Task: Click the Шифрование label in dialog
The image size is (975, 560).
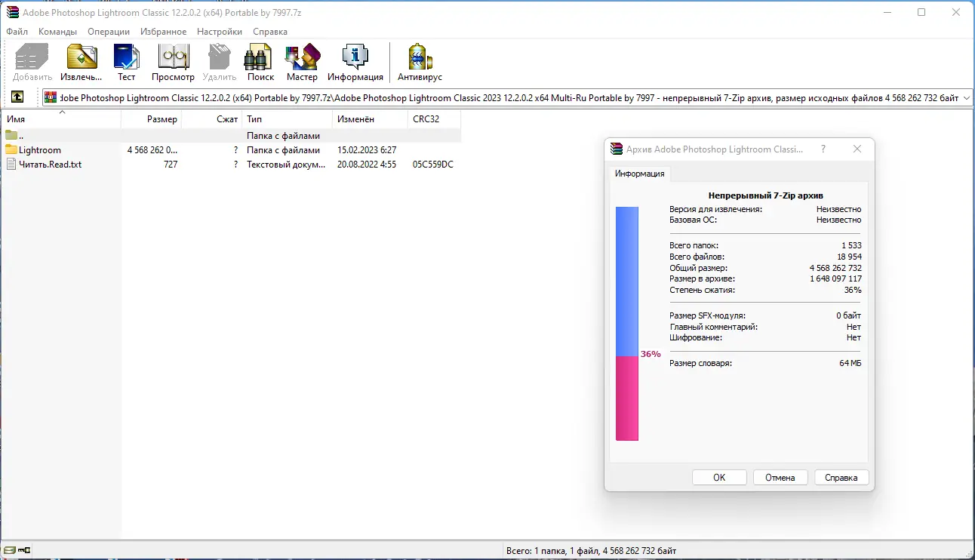Action: point(696,338)
